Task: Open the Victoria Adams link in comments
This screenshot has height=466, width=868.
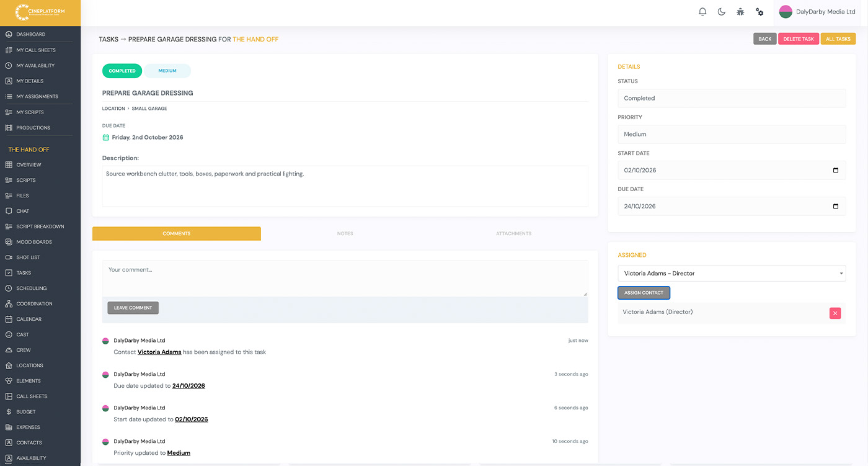Action: click(x=159, y=352)
